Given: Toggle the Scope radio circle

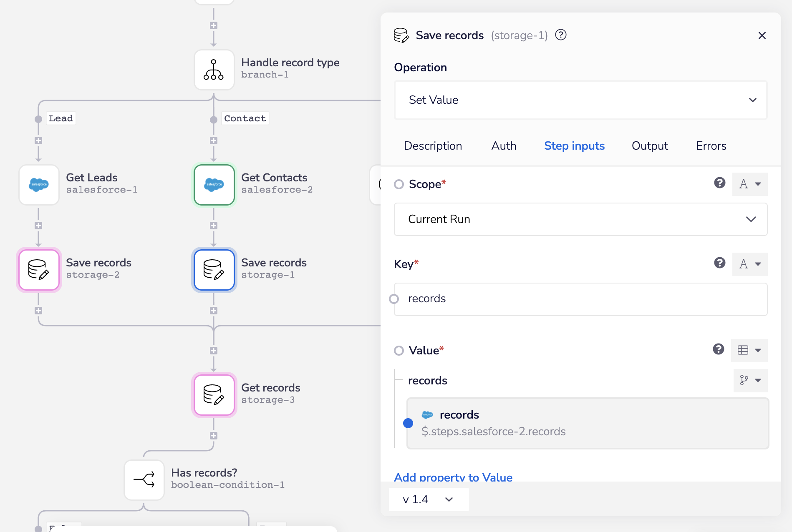Looking at the screenshot, I should click(399, 184).
